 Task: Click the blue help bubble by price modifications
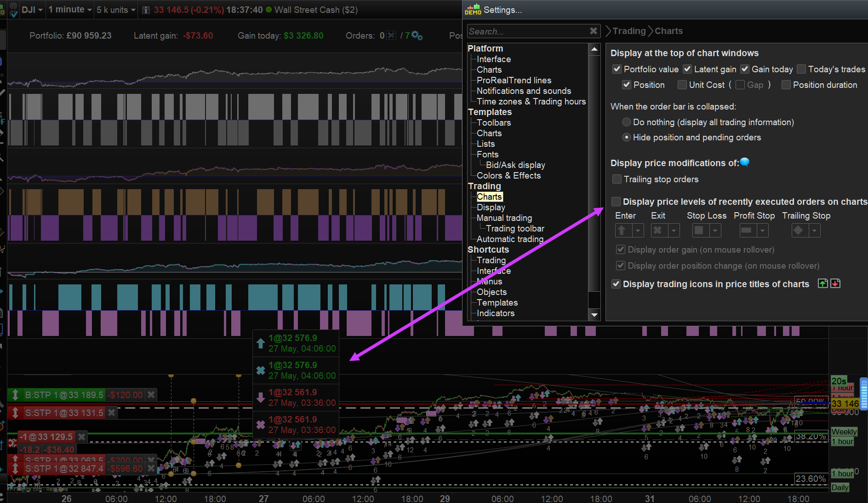(745, 162)
